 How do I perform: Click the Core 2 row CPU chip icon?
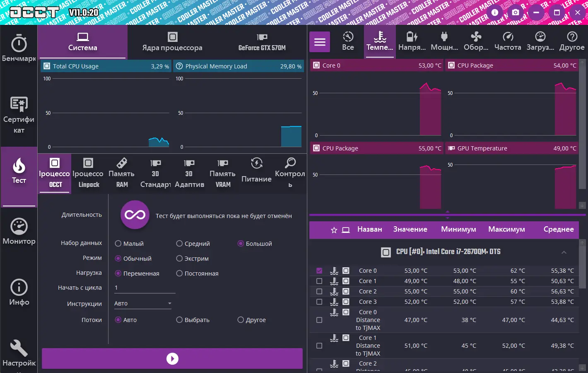tap(346, 291)
